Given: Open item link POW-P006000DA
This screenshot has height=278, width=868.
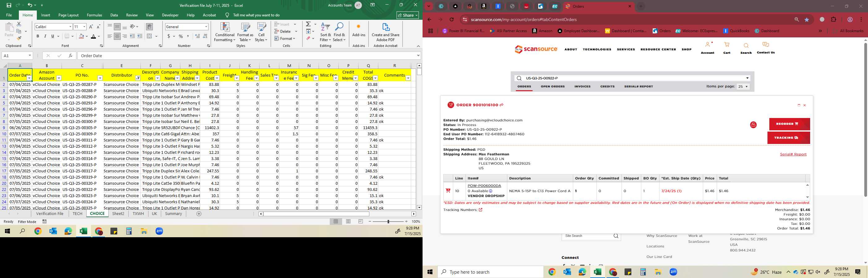Looking at the screenshot, I should [x=484, y=186].
